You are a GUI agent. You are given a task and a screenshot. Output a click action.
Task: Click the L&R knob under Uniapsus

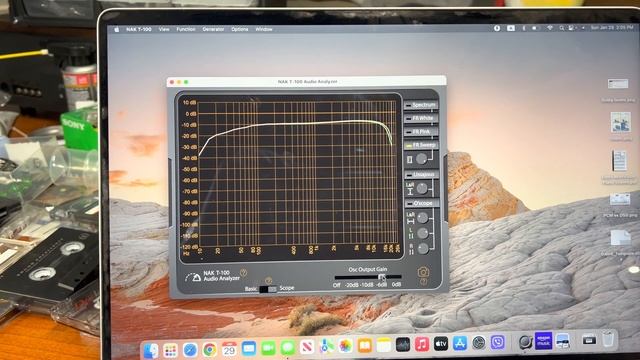tap(422, 188)
